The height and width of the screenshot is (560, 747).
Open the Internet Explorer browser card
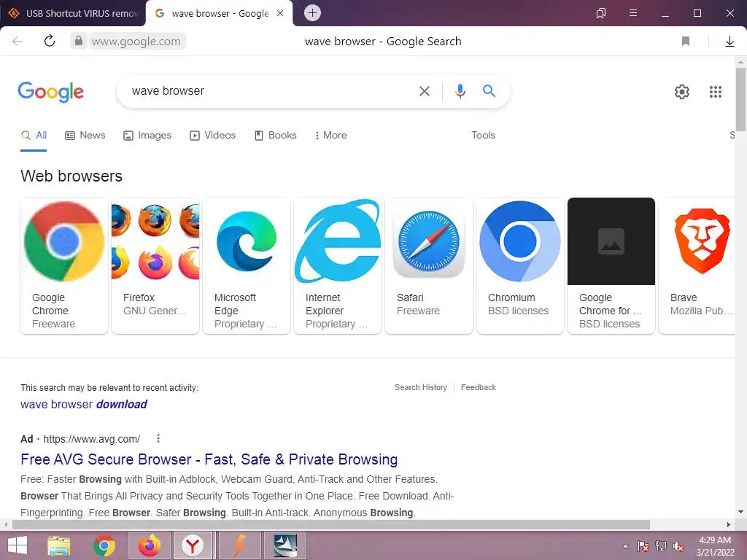tap(338, 265)
